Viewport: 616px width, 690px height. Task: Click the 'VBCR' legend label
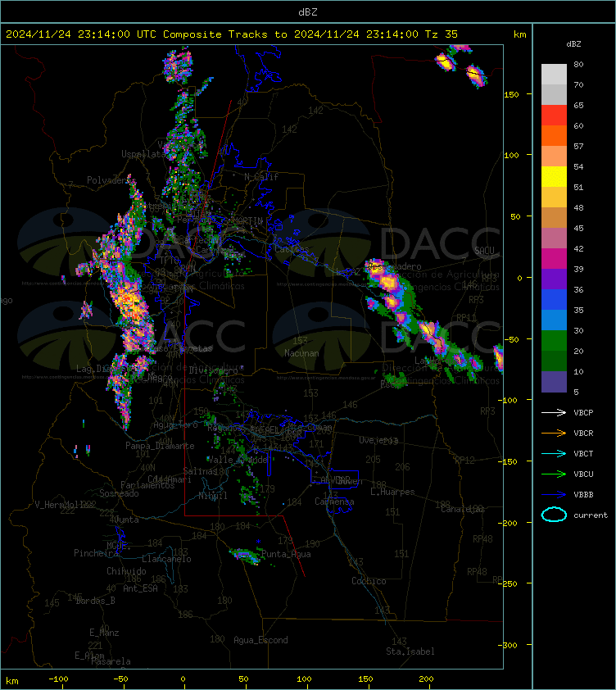(583, 433)
